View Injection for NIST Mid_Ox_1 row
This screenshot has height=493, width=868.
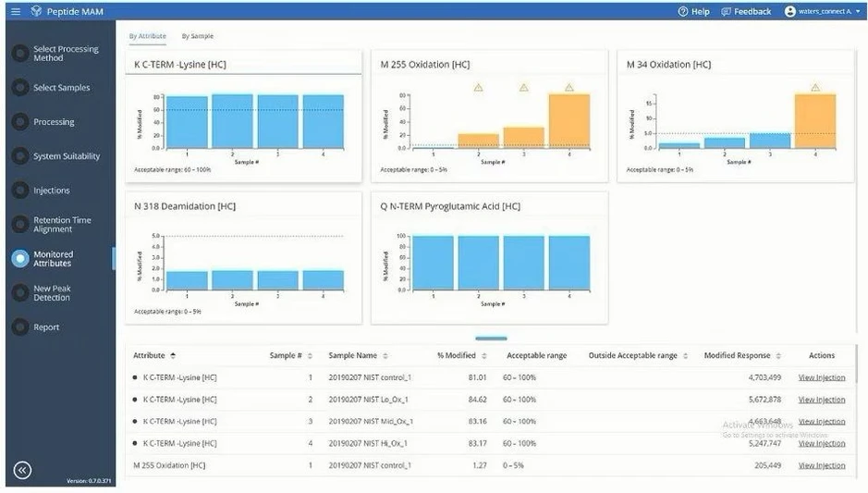(x=822, y=422)
